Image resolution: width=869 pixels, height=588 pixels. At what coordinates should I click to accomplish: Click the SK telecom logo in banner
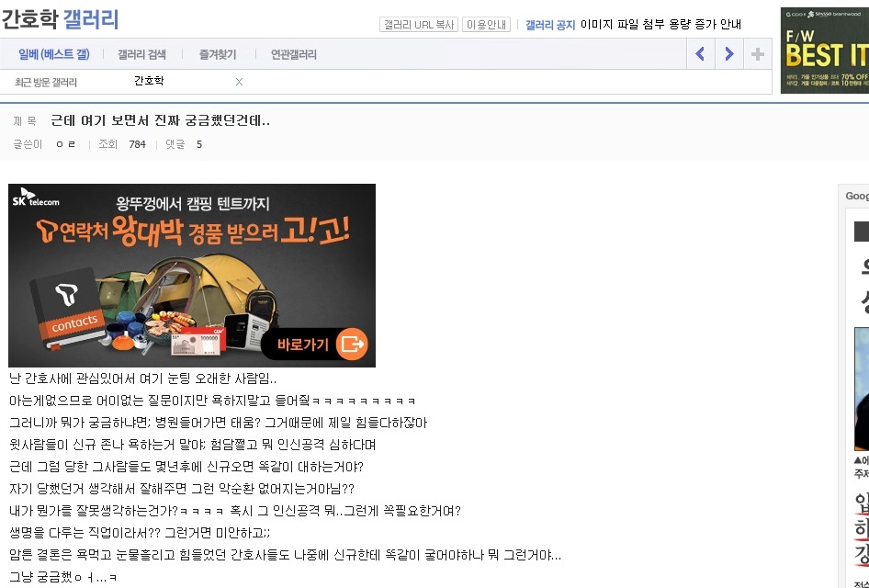36,198
